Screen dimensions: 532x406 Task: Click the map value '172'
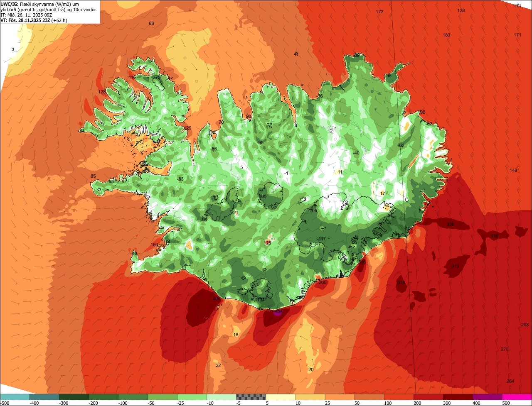point(379,12)
